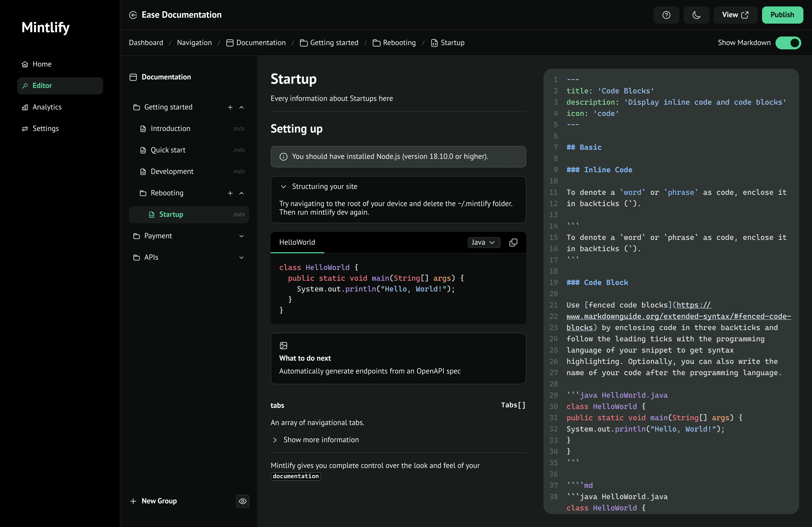Expand the Payment folder
Viewport: 812px width, 527px height.
pyautogui.click(x=241, y=236)
